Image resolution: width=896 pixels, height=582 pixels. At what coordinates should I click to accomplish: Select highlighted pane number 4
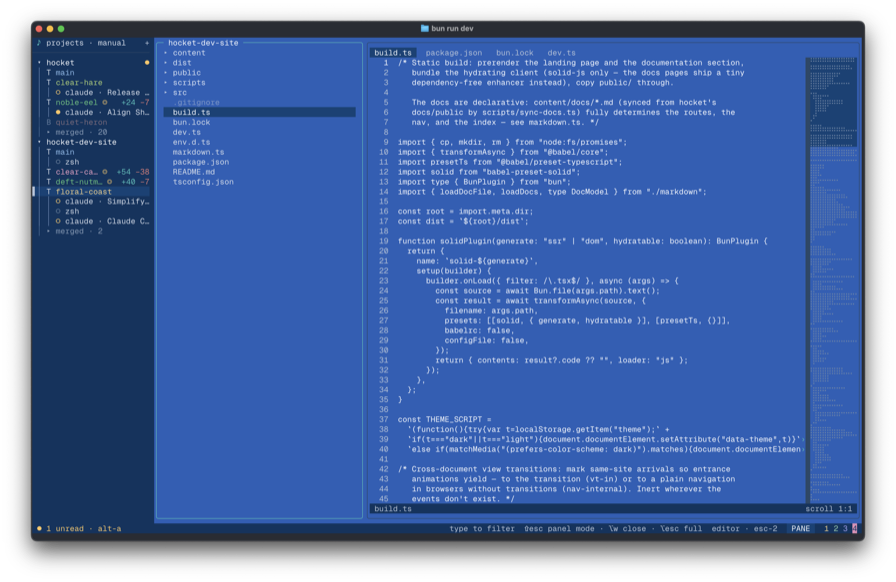pyautogui.click(x=855, y=528)
